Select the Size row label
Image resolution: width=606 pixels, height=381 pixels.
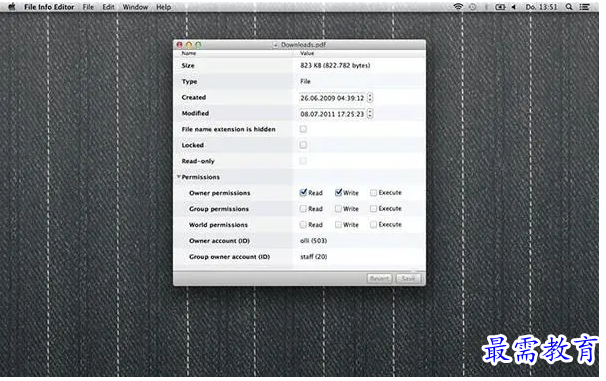pos(188,66)
